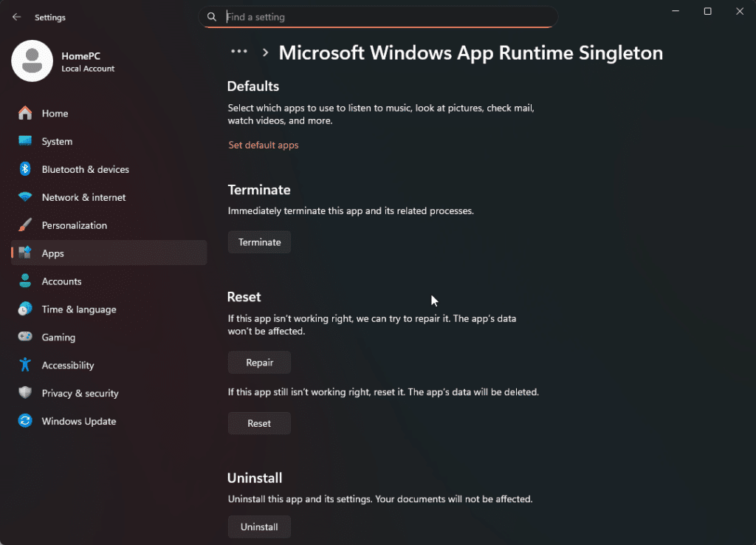Image resolution: width=756 pixels, height=545 pixels.
Task: Select Network & internet
Action: [109, 197]
